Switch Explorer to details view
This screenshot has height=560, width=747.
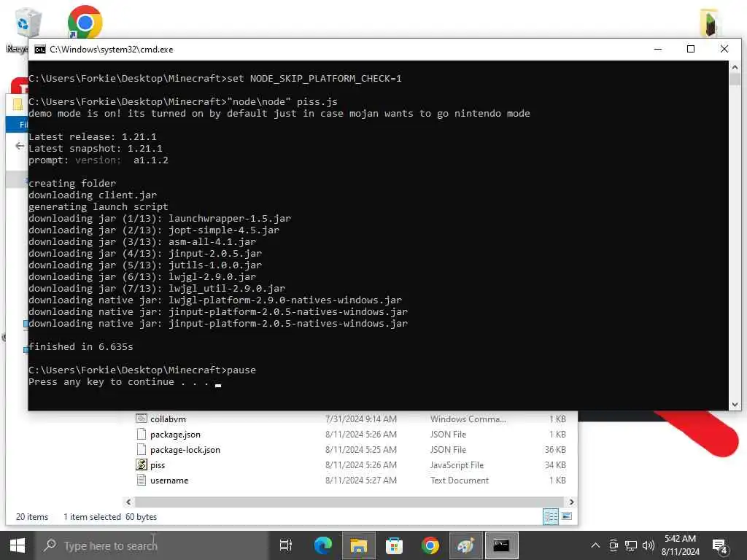pos(551,516)
